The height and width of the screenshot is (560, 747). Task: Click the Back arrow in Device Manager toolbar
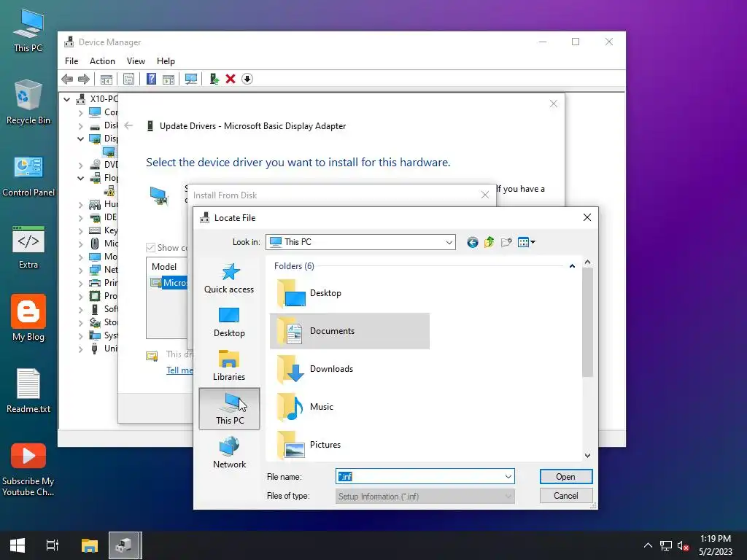tap(67, 79)
